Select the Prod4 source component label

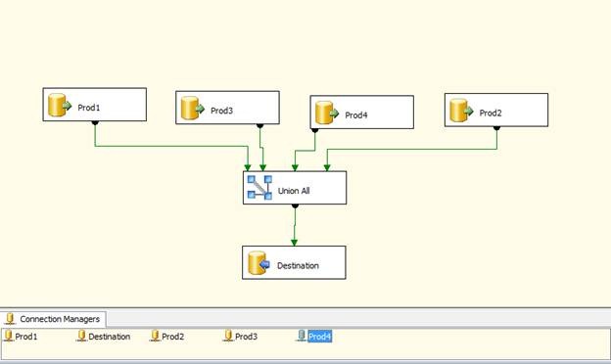(356, 115)
